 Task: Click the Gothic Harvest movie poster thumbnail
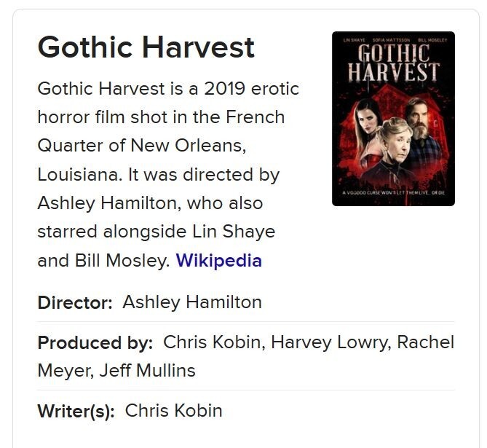[393, 119]
